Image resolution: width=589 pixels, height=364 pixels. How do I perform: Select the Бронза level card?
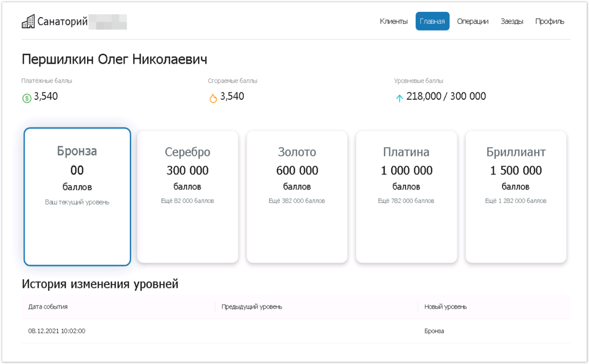click(77, 196)
